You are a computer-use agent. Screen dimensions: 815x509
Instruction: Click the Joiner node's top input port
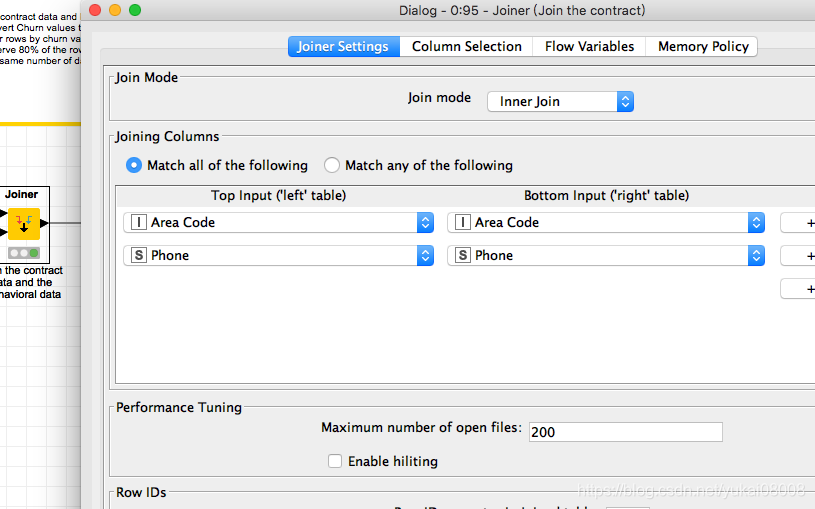click(x=3, y=213)
